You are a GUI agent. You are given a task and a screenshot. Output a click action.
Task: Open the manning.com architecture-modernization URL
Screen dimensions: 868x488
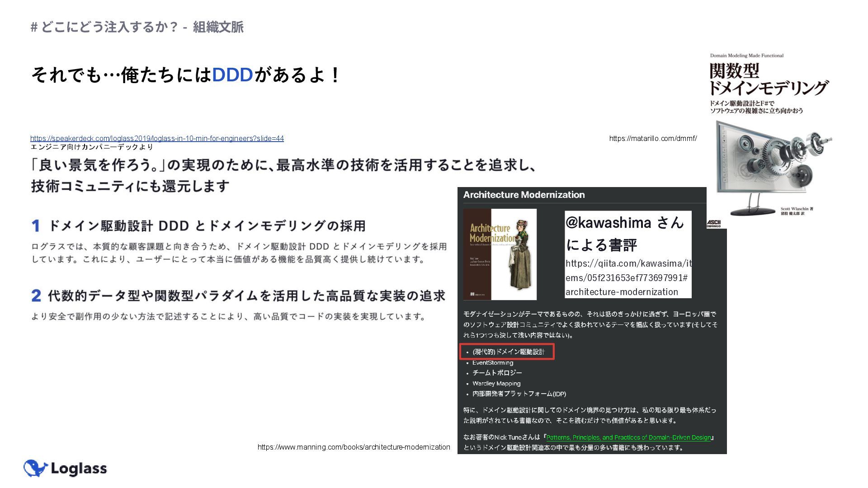(x=354, y=447)
